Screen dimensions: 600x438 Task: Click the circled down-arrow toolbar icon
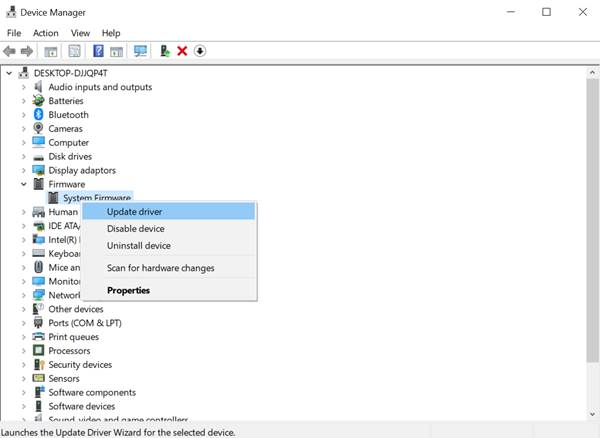200,51
